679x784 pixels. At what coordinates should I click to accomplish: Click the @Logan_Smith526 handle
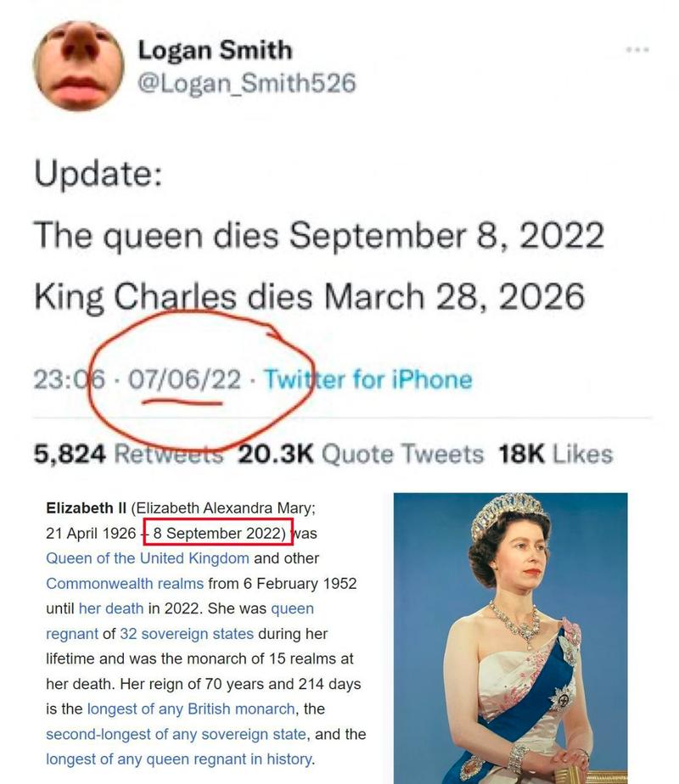coord(246,83)
